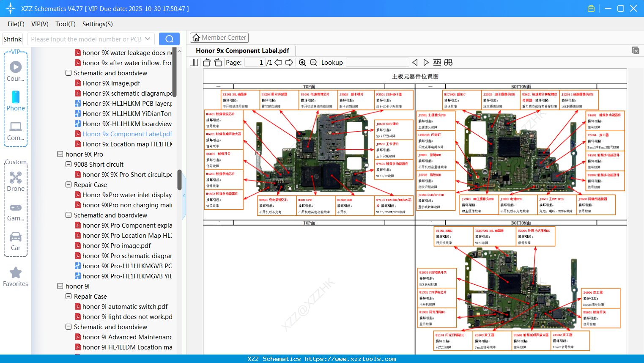Collapse first Schematic and boardview folder

(x=69, y=73)
